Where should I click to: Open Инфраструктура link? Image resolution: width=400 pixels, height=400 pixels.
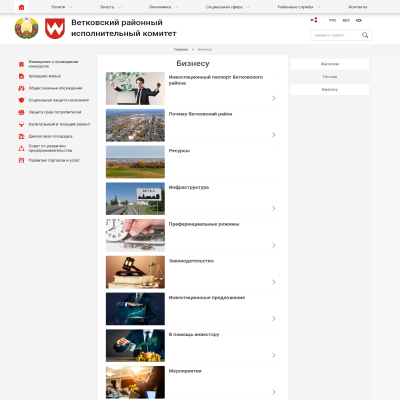(189, 187)
